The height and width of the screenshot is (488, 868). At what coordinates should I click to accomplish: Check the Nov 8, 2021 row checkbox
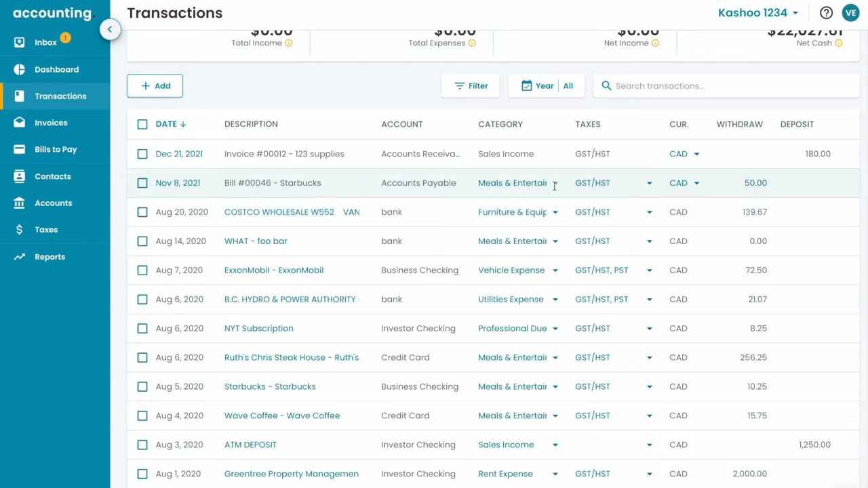[x=142, y=183]
